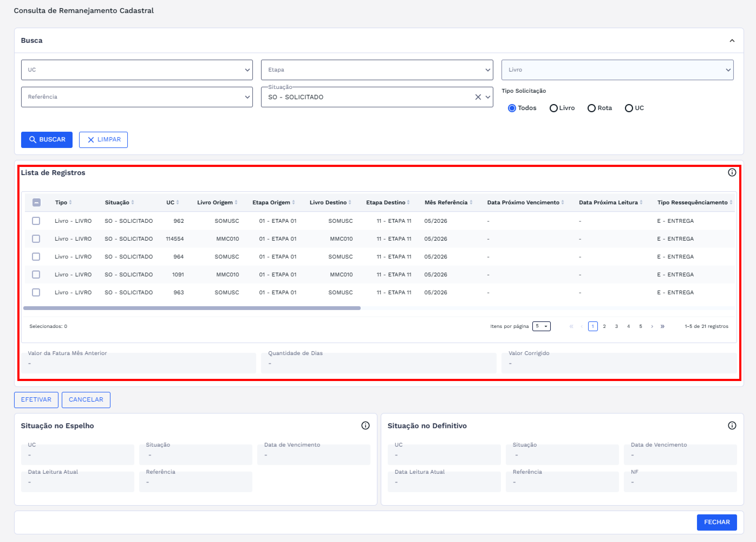This screenshot has height=542, width=756.
Task: Select the Todos radio option
Action: tap(512, 108)
